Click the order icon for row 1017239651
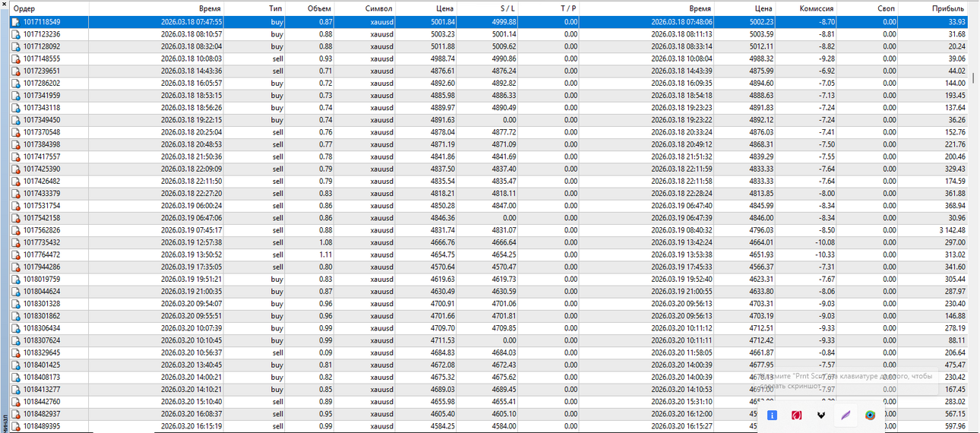The width and height of the screenshot is (980, 433). [x=15, y=71]
